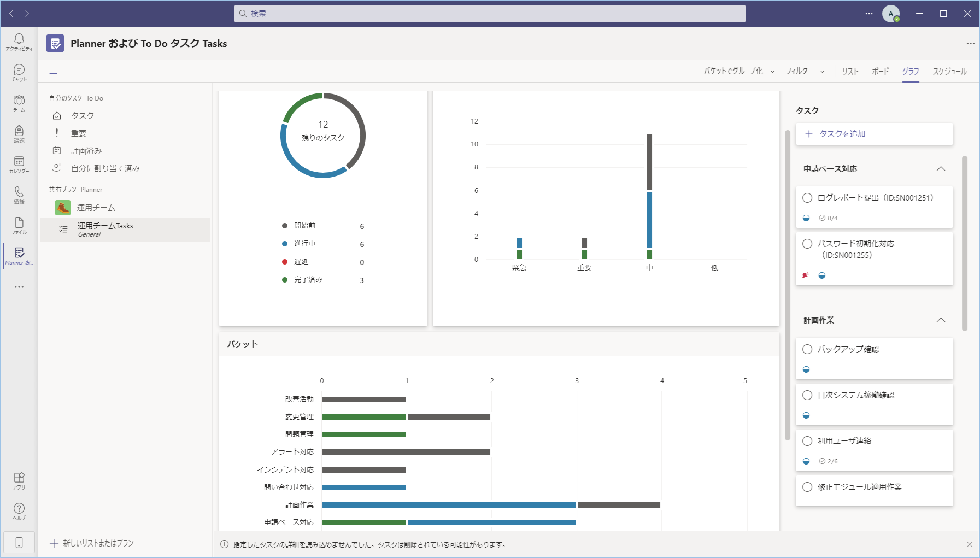Open the バケットでグループ化 dropdown

[739, 71]
